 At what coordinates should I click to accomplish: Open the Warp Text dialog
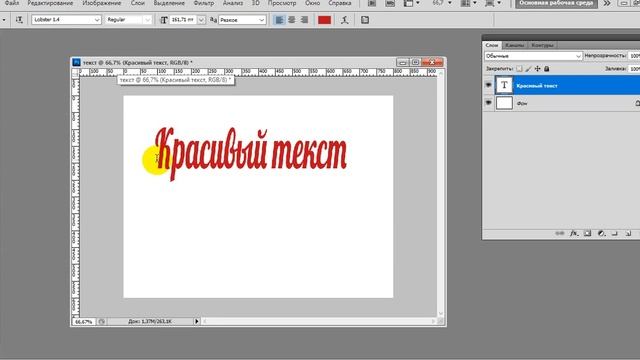point(345,20)
